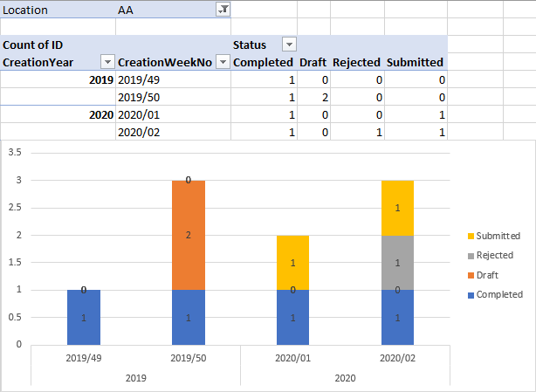This screenshot has height=392, width=536.
Task: Select the Draft column header
Action: (313, 62)
